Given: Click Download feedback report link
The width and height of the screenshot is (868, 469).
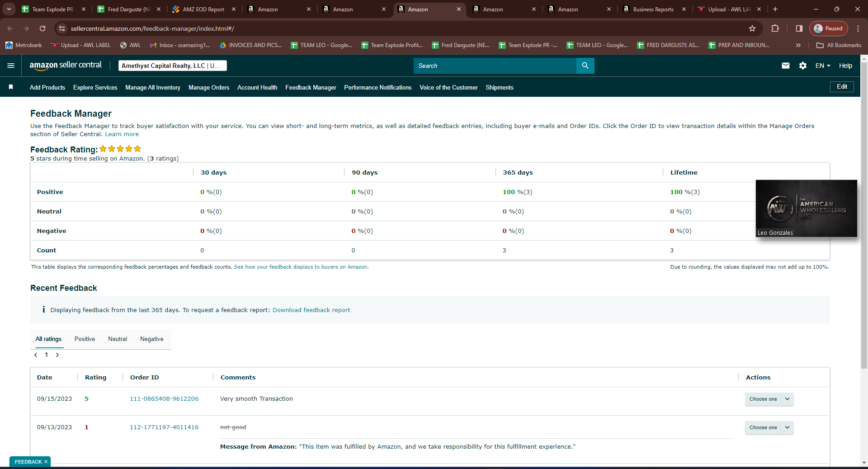Looking at the screenshot, I should (311, 310).
